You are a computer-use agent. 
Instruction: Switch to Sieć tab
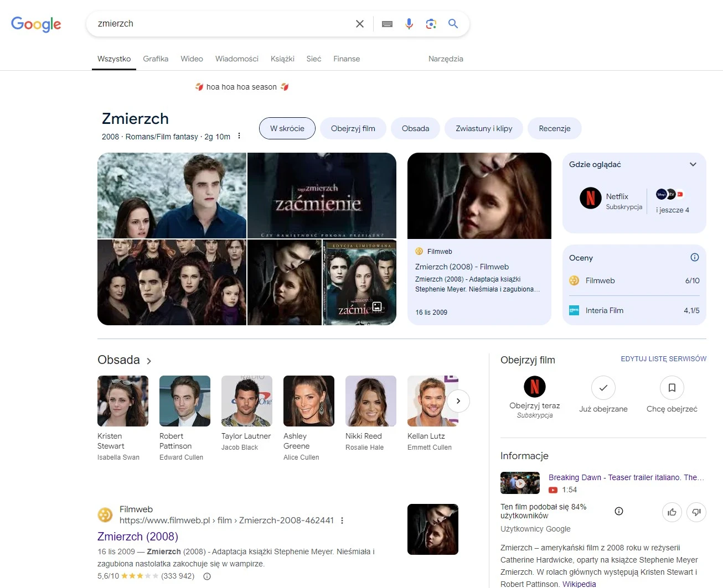pos(314,59)
